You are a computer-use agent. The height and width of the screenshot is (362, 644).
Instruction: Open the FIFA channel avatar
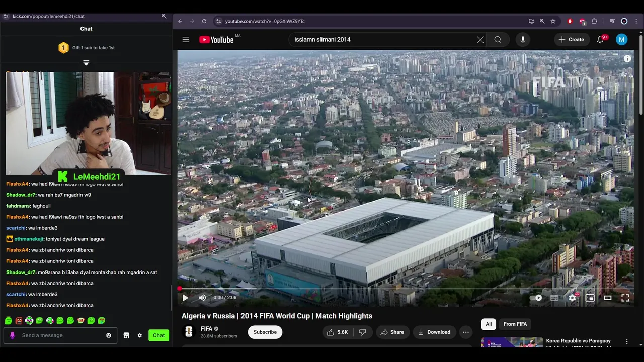pos(189,332)
